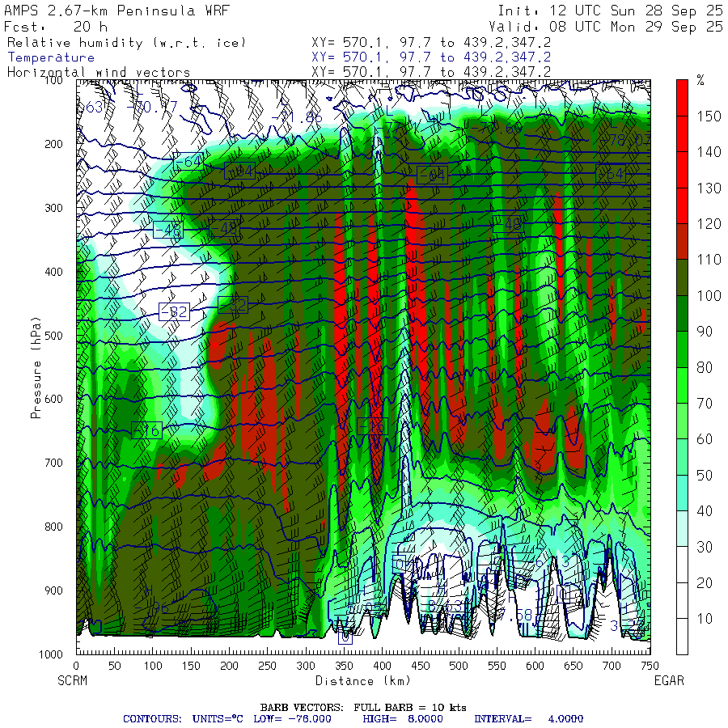This screenshot has width=728, height=728.
Task: Click the '-78.07' temperature minimum label
Action: 626,140
